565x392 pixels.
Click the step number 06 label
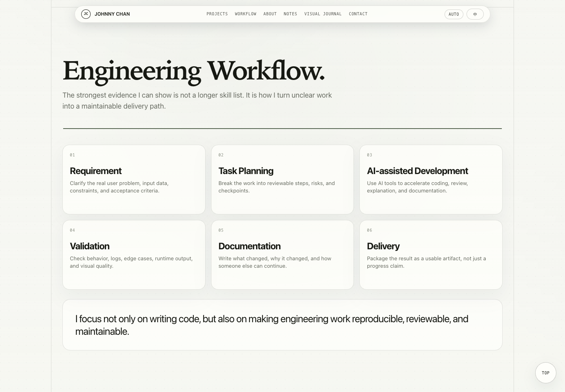[x=370, y=230]
